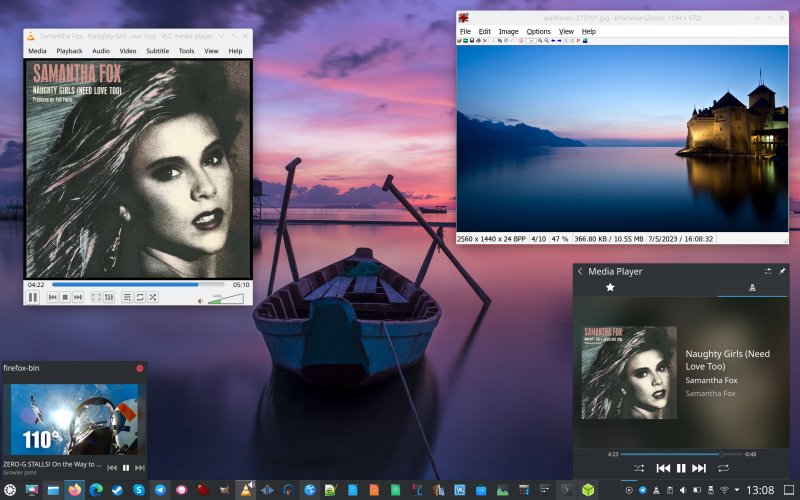The width and height of the screenshot is (800, 500).
Task: Click album art thumbnail in Media Player widget
Action: click(x=629, y=373)
